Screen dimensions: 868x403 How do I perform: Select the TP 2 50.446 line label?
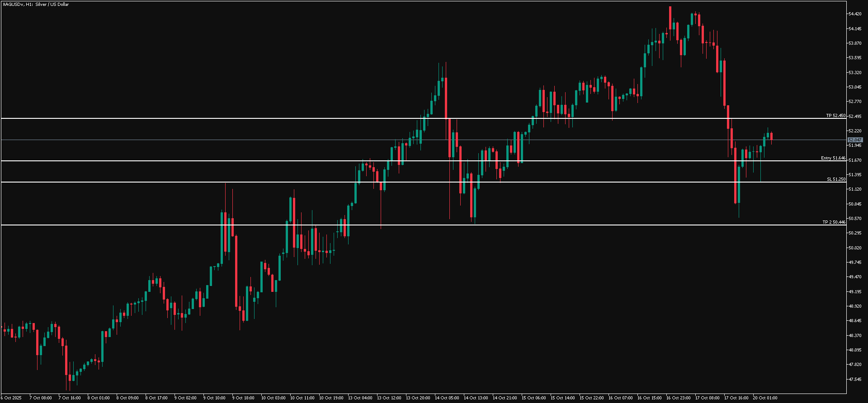(x=834, y=222)
